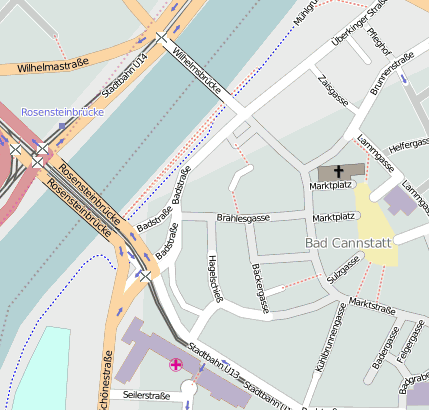429x410 pixels.
Task: Click the small purple building near Lammgasse
Action: point(400,201)
